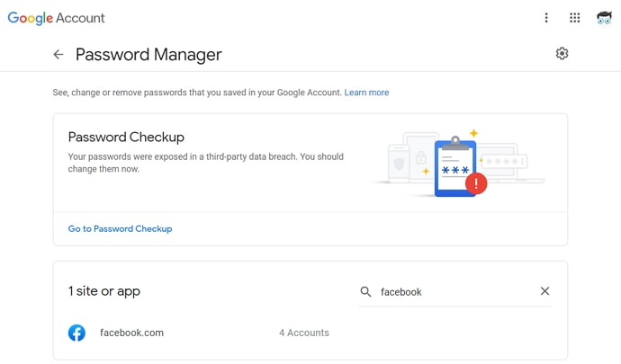Click the Facebook logo icon
621x364 pixels.
click(76, 333)
